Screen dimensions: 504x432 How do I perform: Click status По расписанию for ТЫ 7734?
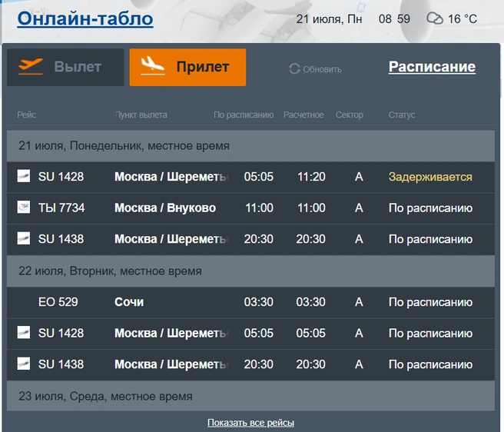[x=431, y=208]
